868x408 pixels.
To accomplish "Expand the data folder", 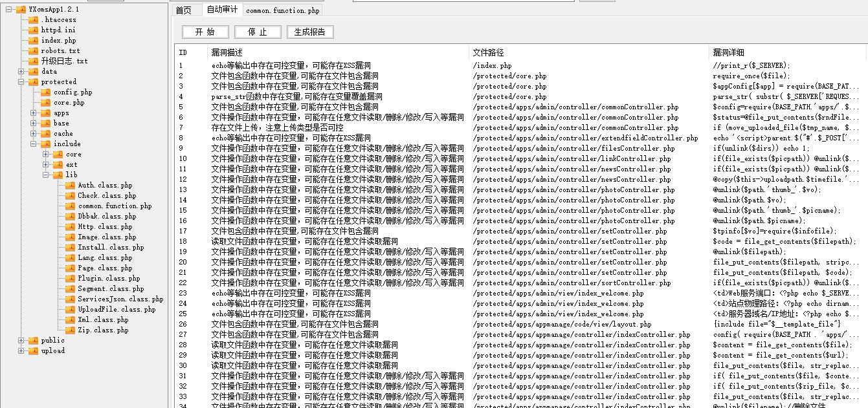I will coord(21,72).
